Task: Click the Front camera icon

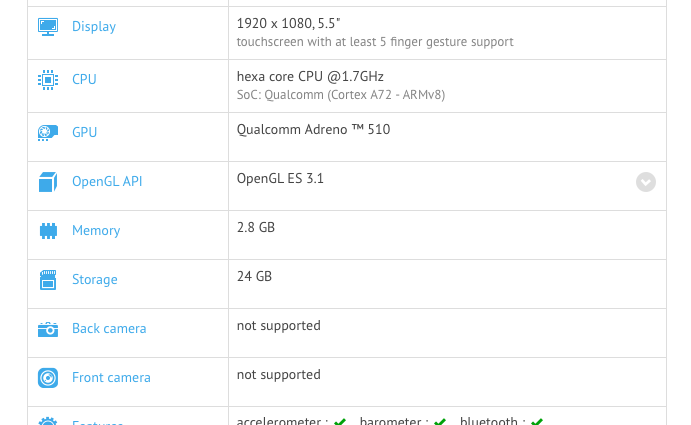Action: 48,378
